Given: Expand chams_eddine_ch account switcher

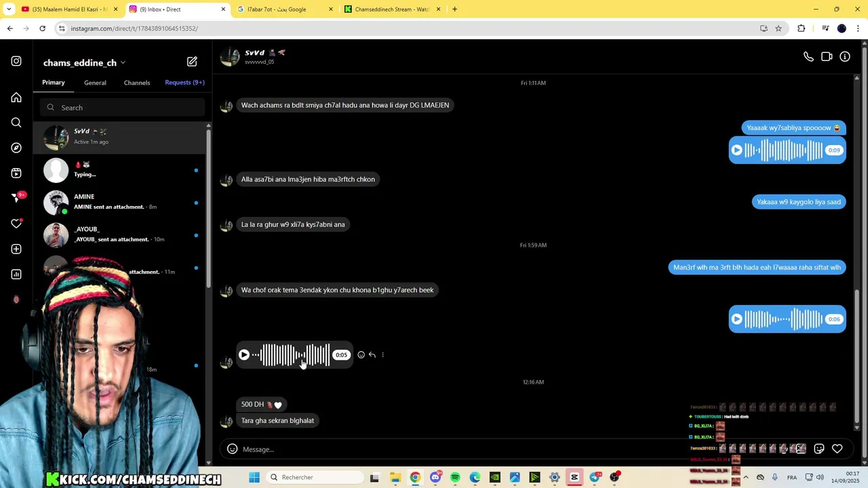Looking at the screenshot, I should [84, 62].
